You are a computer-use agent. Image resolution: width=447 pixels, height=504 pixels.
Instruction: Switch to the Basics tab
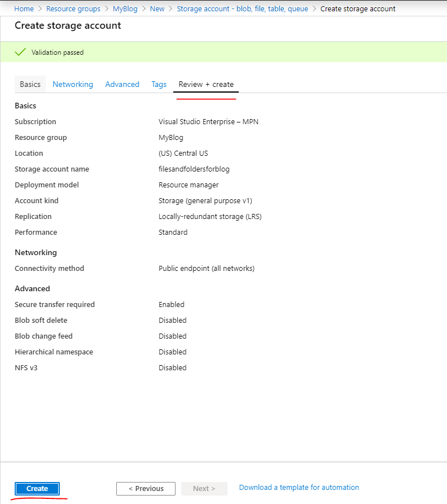(x=30, y=84)
